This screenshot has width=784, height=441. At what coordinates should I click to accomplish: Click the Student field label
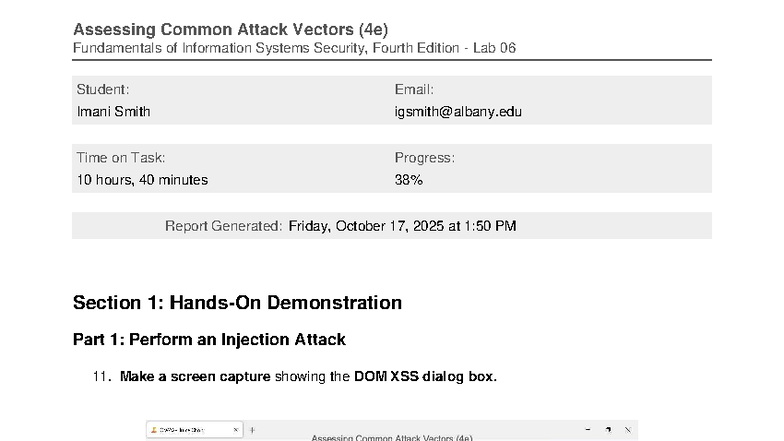(x=102, y=89)
